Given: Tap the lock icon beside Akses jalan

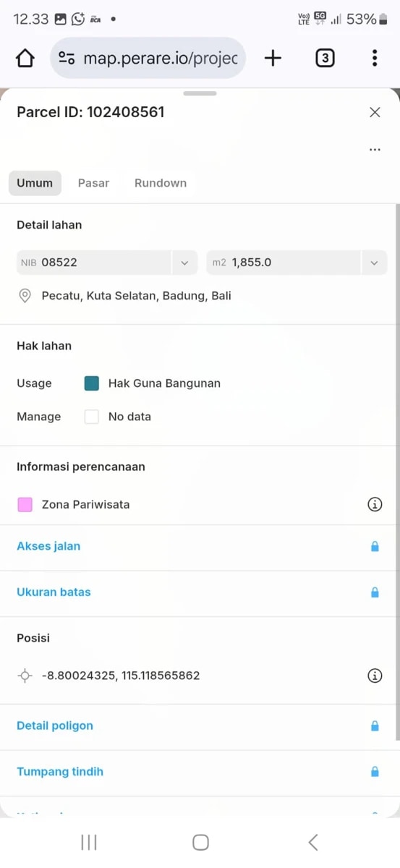Looking at the screenshot, I should pos(375,547).
